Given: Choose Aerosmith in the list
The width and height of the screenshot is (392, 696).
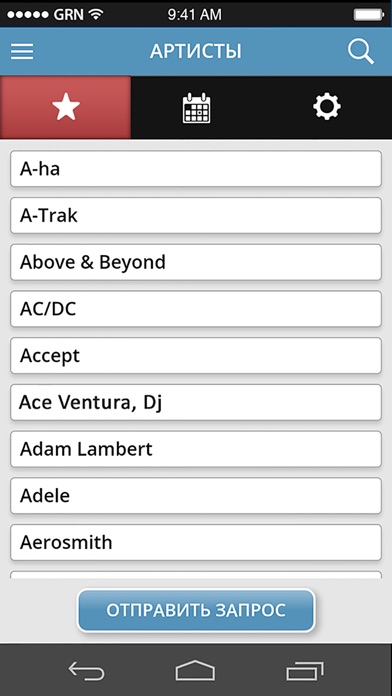Looking at the screenshot, I should click(196, 542).
